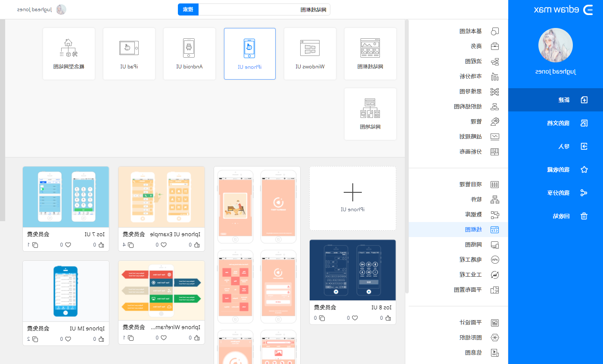Click the edraw max logo
Screen dimensions: 603x364
(x=563, y=10)
